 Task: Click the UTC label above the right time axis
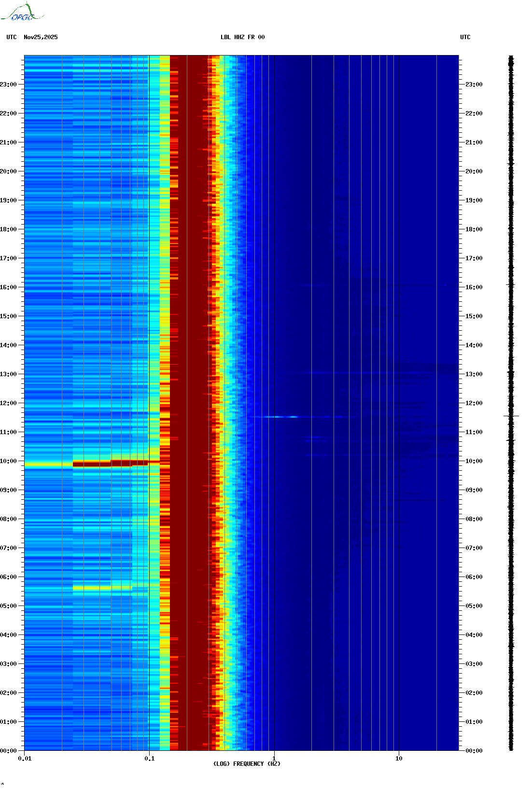pos(465,37)
